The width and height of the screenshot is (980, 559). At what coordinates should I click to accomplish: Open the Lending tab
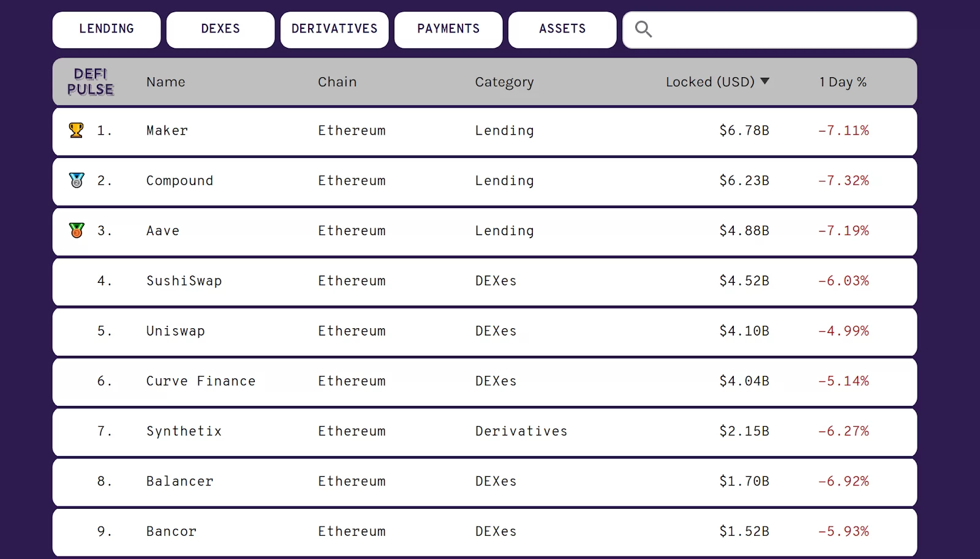pos(107,29)
